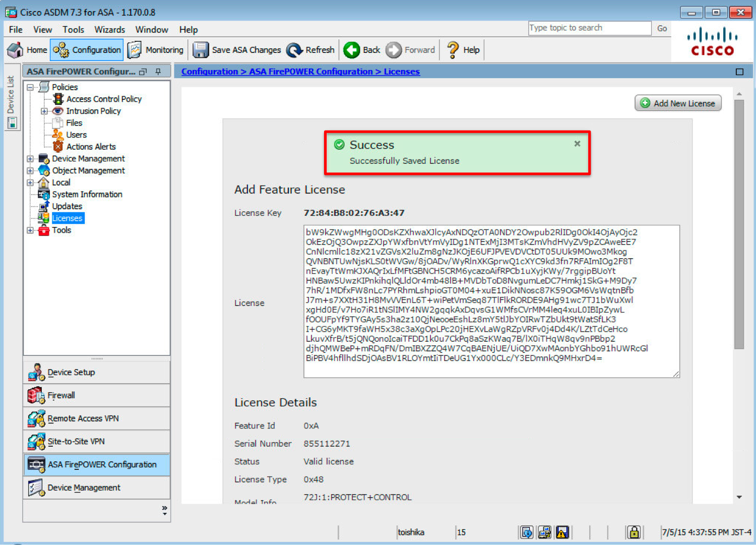Open the Firewall section icon

[36, 395]
